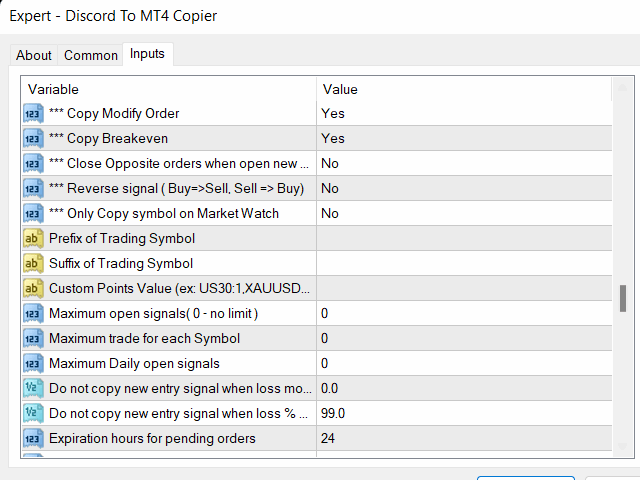The width and height of the screenshot is (640, 480).
Task: Click icon next to Reverse signal row
Action: click(33, 189)
